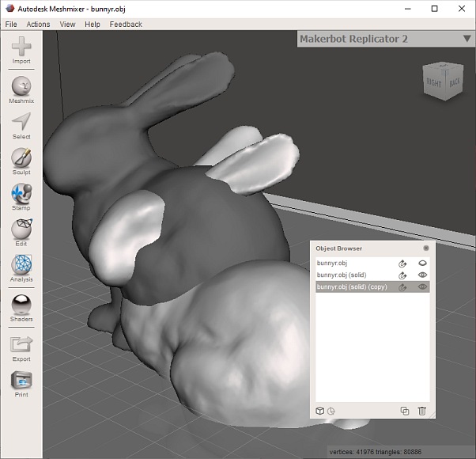Expand the Makerbot Replicator 2 printer dropdown
Screen dimensions: 476x459
click(x=467, y=39)
